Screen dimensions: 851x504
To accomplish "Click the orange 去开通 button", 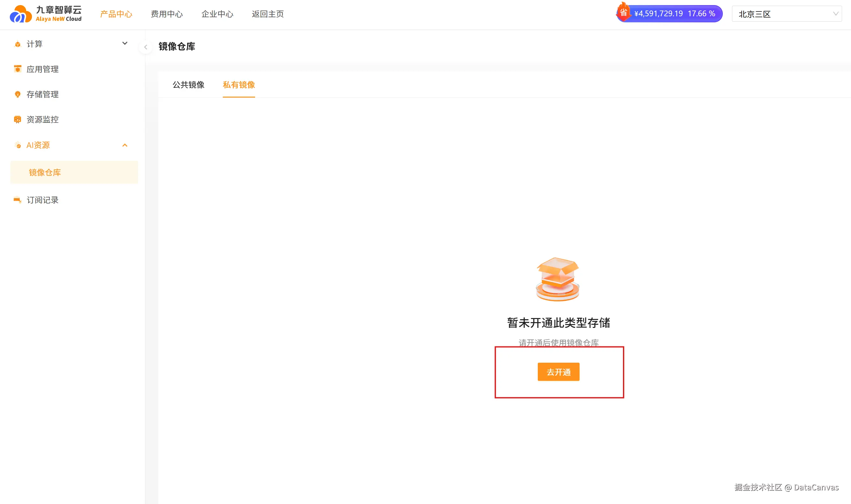I will click(558, 372).
